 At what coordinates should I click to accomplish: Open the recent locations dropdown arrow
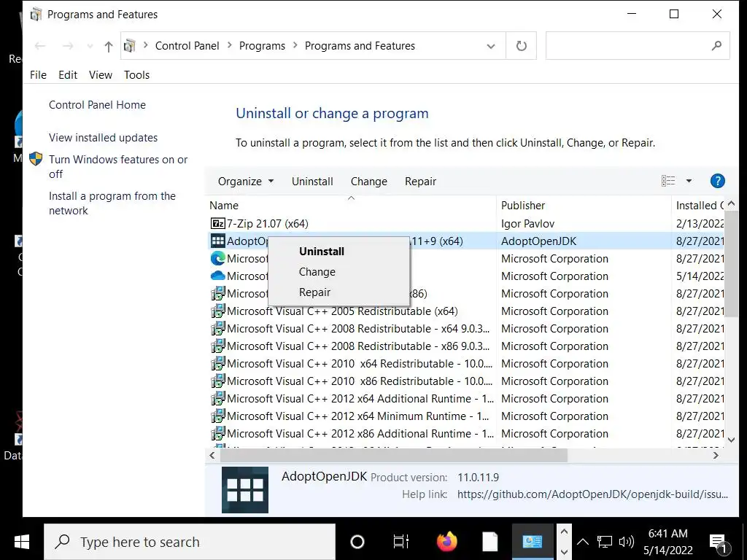tap(90, 46)
